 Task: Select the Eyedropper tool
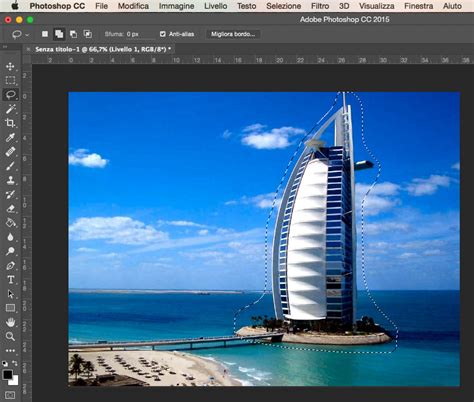coord(10,137)
